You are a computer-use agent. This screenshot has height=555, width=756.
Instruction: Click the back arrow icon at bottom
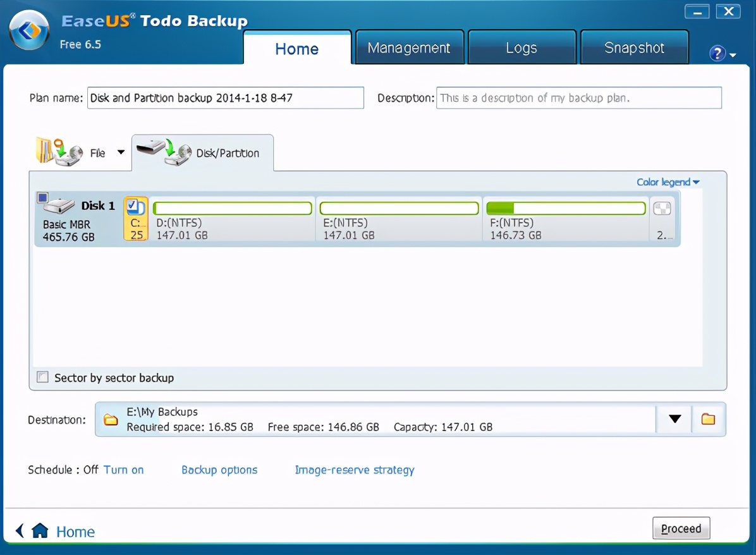coord(20,530)
